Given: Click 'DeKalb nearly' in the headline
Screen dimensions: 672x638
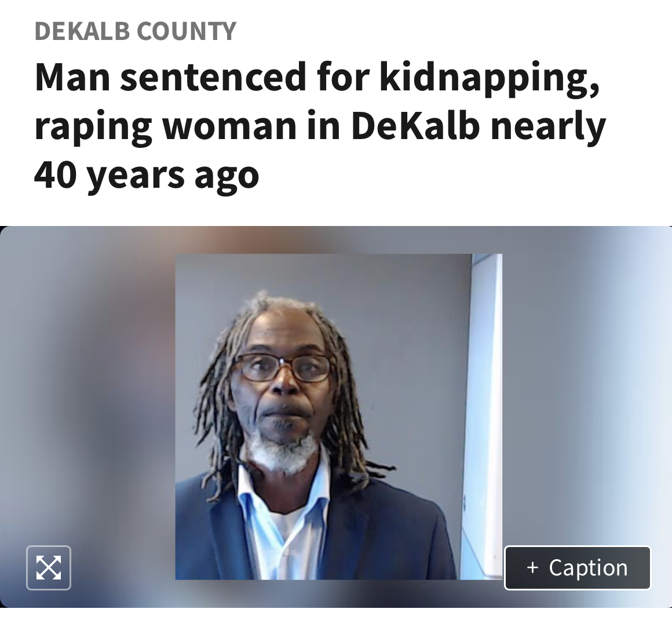Looking at the screenshot, I should click(x=479, y=126).
